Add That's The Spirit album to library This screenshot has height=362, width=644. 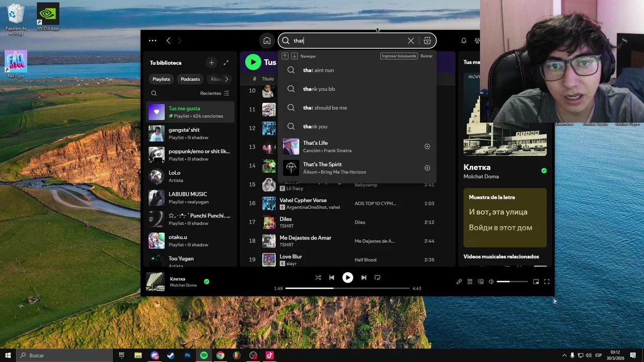click(427, 168)
